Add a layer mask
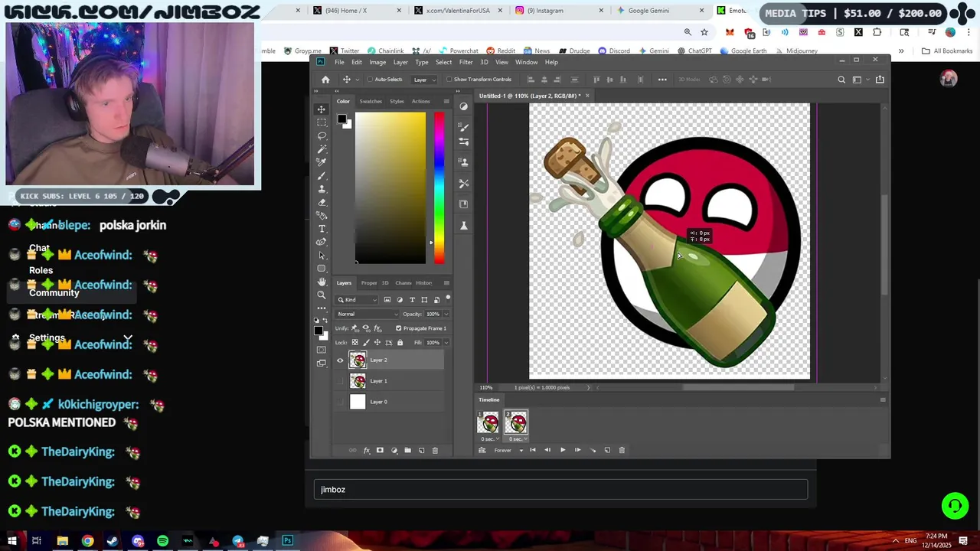 pos(380,450)
